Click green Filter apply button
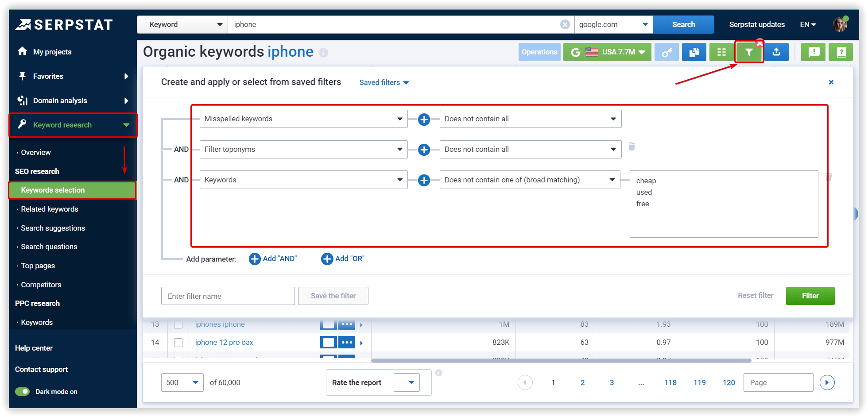Viewport: 868px width, 417px height. pyautogui.click(x=810, y=296)
